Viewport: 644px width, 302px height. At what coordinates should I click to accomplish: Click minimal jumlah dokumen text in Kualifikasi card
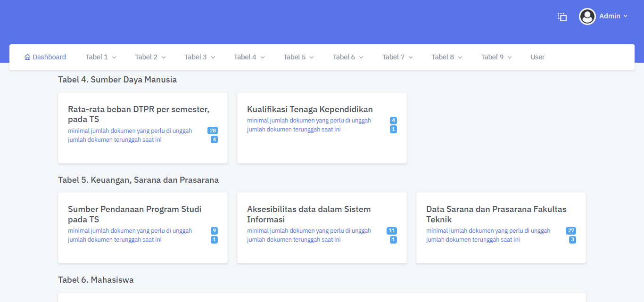pos(309,121)
